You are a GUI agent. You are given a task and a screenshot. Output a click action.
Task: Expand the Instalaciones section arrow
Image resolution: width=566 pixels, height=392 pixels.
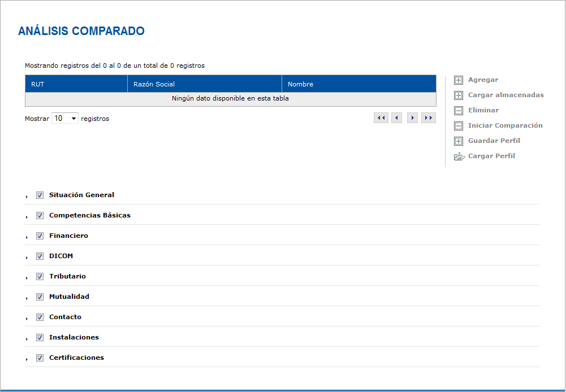pyautogui.click(x=27, y=339)
